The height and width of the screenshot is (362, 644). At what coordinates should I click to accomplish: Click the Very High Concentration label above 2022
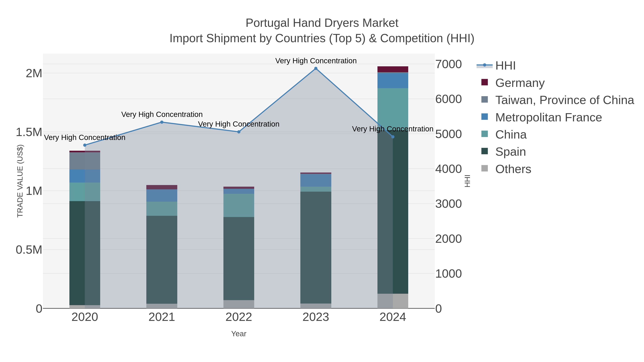tap(239, 124)
